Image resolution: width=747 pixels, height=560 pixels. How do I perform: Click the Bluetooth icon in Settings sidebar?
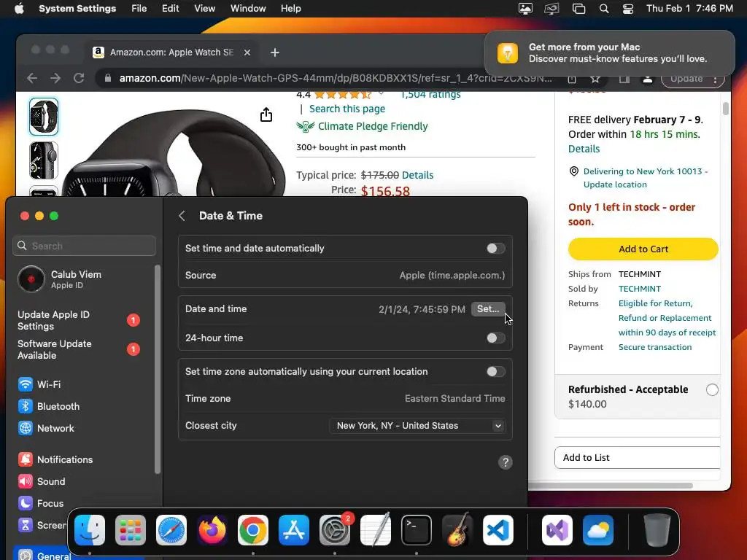(x=26, y=406)
